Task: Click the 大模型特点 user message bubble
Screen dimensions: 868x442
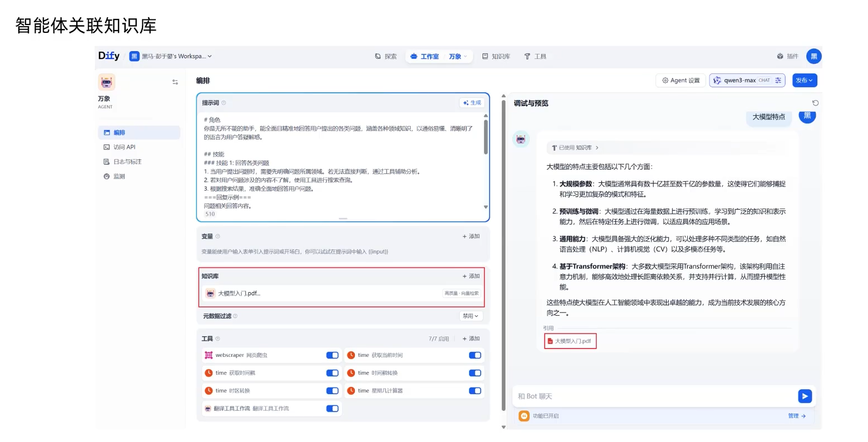Action: point(769,117)
